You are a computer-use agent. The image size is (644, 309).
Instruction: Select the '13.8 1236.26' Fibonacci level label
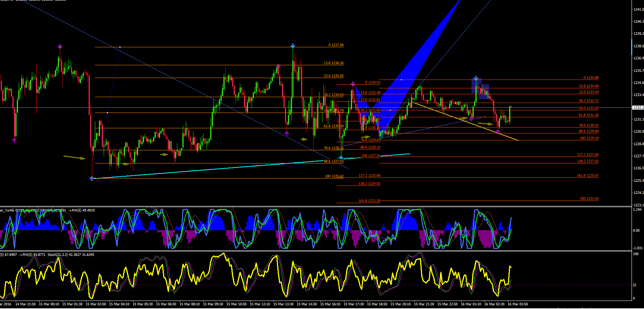334,63
